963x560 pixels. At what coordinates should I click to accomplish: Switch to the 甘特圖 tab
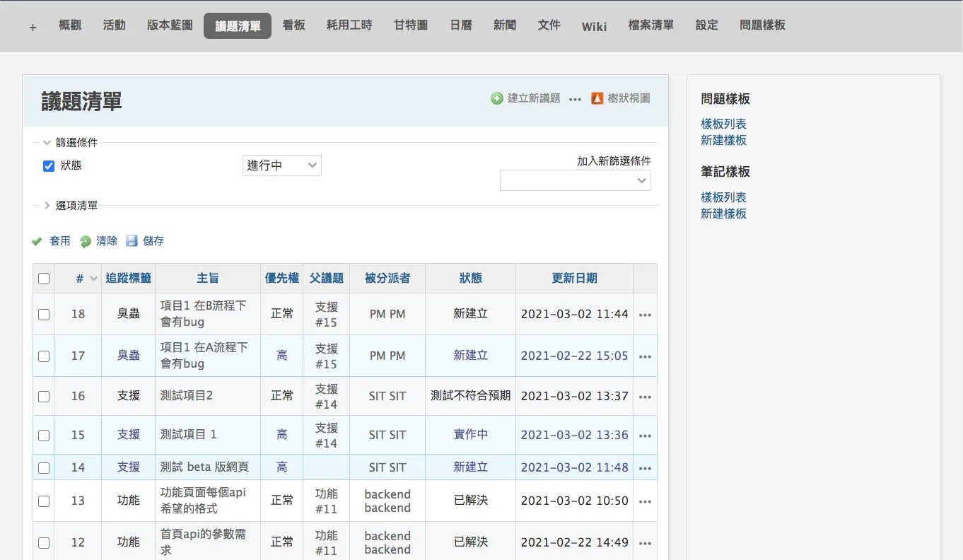(411, 25)
